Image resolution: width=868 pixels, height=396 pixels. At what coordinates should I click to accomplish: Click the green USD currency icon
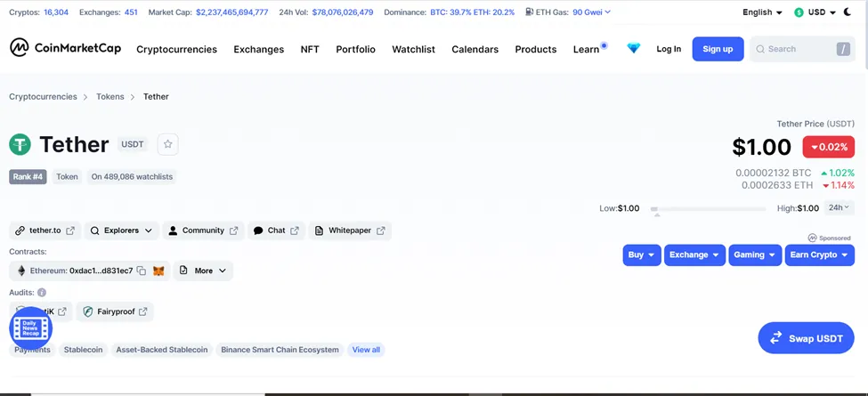click(x=799, y=12)
